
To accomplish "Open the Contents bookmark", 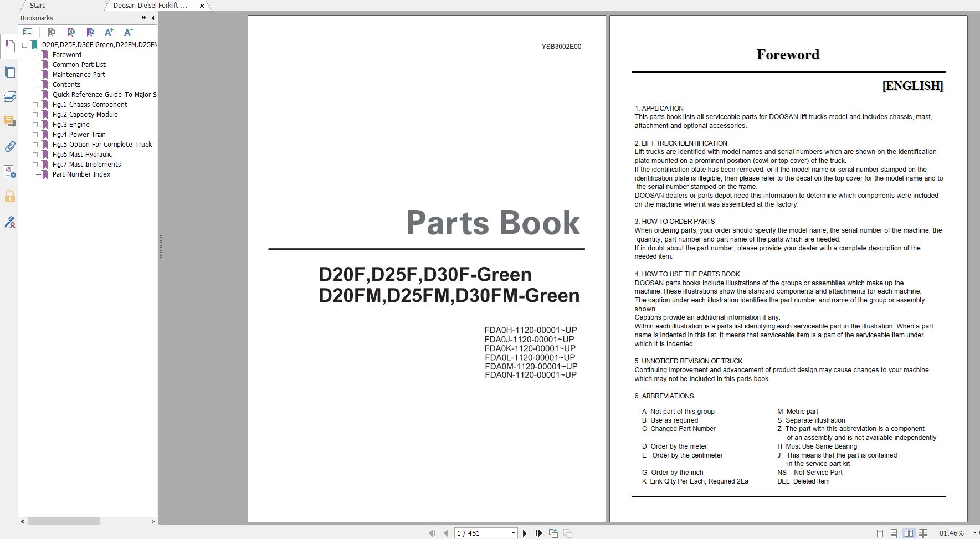I will pos(66,85).
